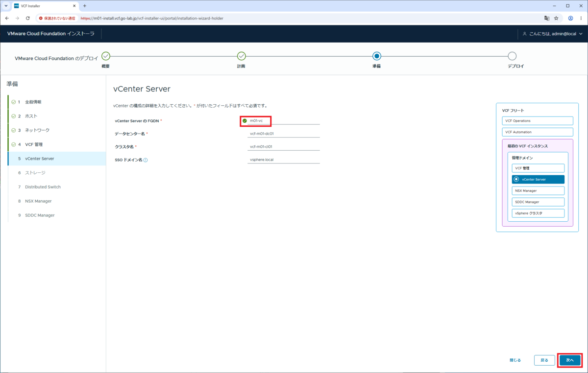Click the 計画 completed step circle
The height and width of the screenshot is (373, 588).
241,56
